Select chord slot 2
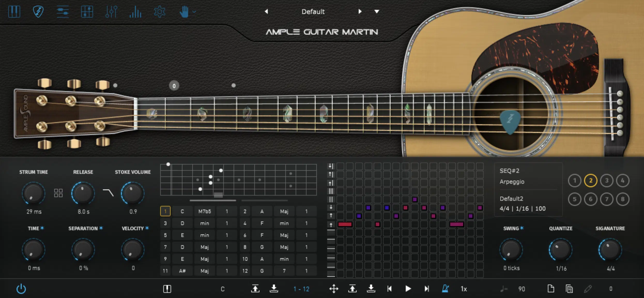644x298 pixels. pos(245,211)
